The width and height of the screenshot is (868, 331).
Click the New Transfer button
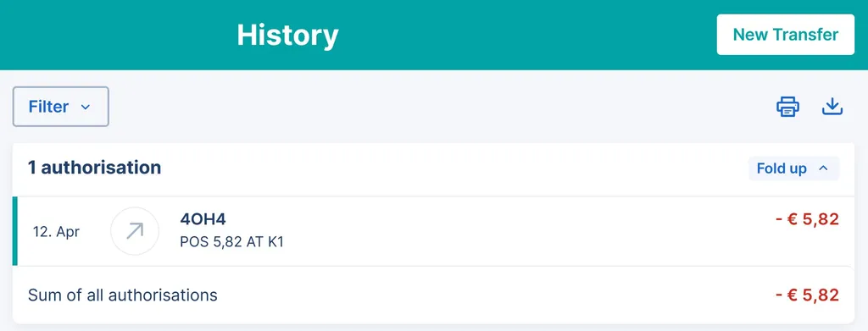click(786, 35)
